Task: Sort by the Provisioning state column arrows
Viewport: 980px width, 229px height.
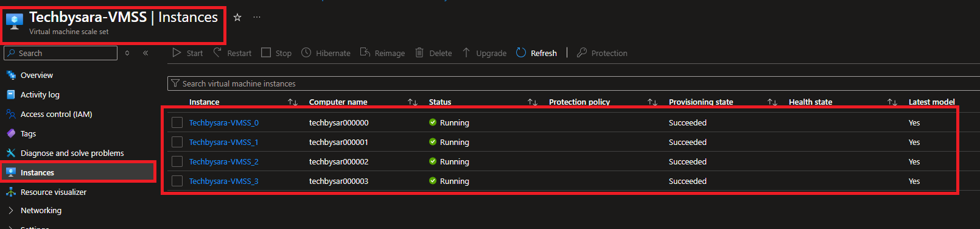Action: [x=772, y=102]
